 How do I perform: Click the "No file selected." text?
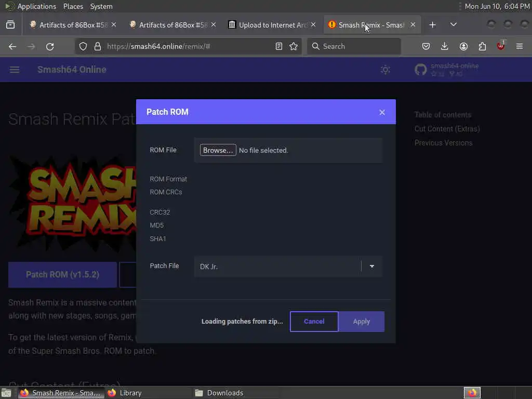pos(263,150)
